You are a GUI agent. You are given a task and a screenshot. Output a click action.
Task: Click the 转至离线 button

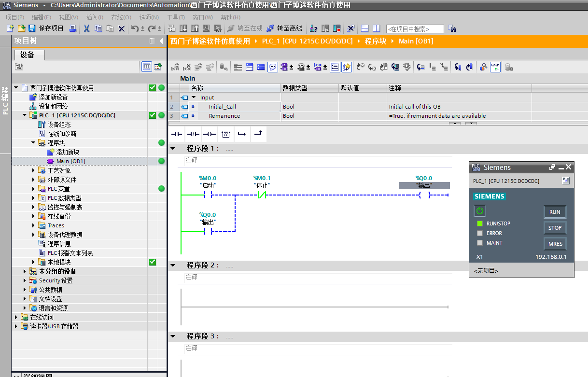(x=284, y=28)
